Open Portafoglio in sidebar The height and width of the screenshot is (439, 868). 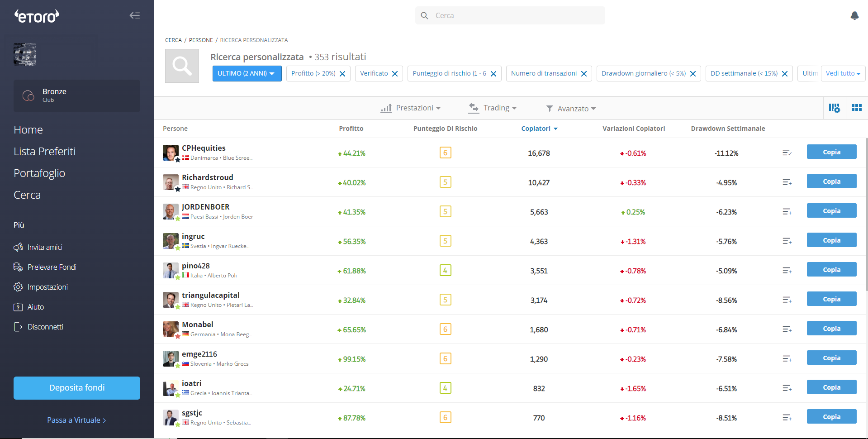point(39,173)
